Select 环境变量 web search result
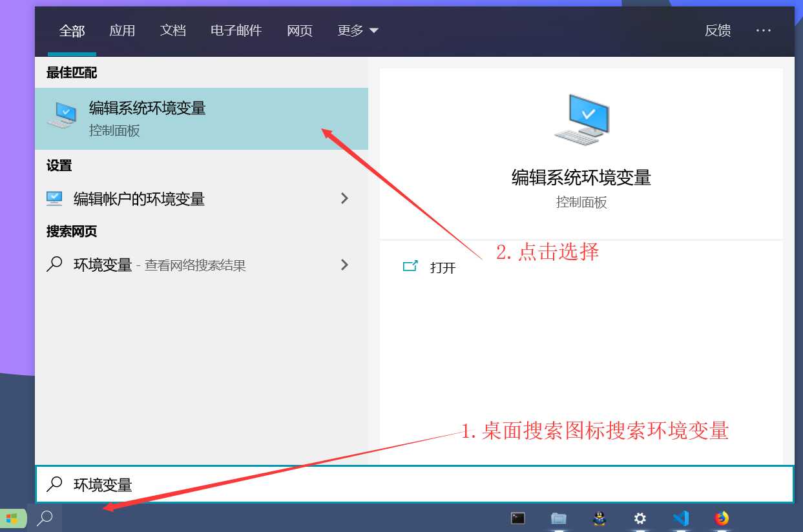This screenshot has height=532, width=803. point(202,265)
